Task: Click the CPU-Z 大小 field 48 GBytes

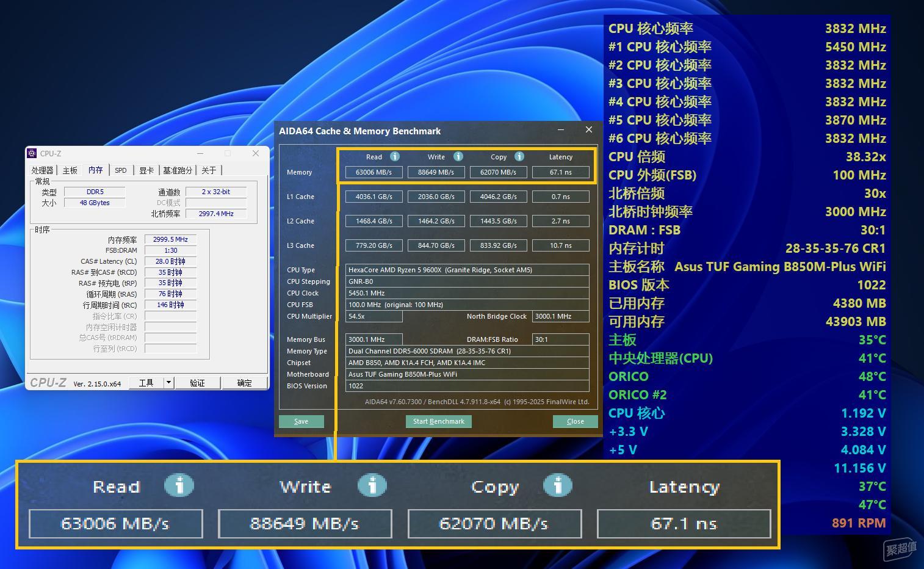Action: point(95,203)
